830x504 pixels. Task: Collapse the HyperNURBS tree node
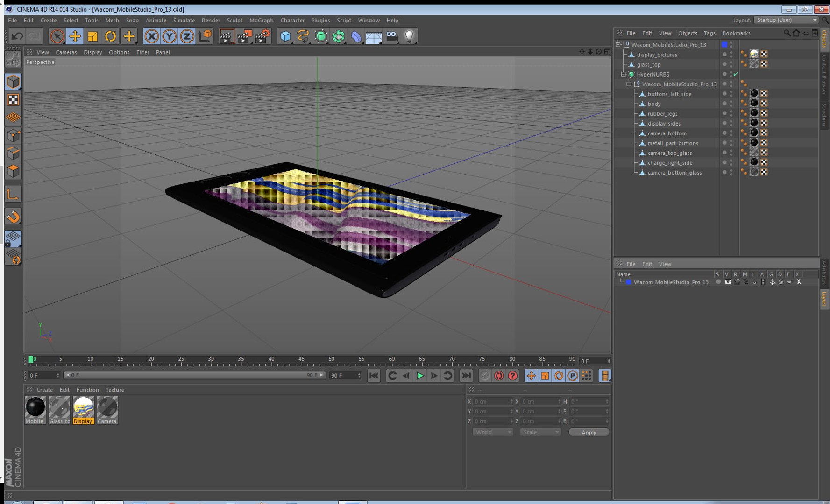click(624, 74)
